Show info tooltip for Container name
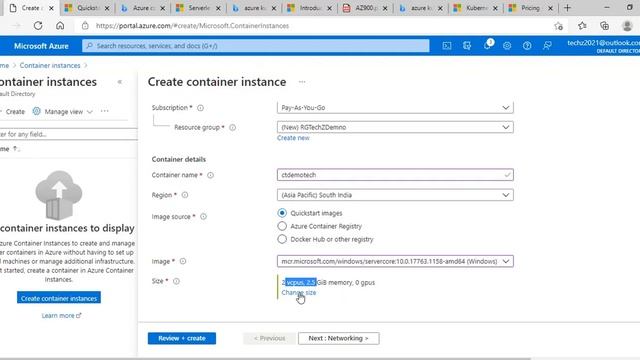The height and width of the screenshot is (360, 640). [x=210, y=175]
